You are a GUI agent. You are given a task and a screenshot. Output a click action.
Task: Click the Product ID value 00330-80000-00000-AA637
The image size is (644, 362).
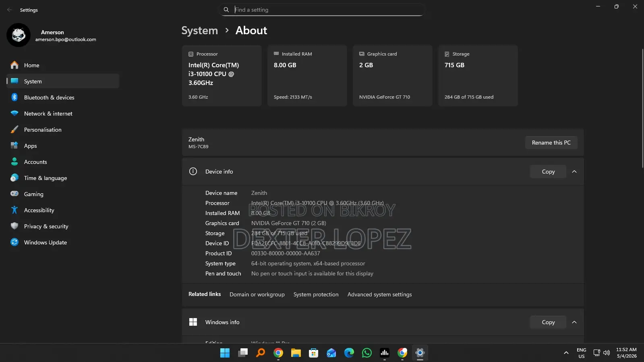click(x=286, y=253)
